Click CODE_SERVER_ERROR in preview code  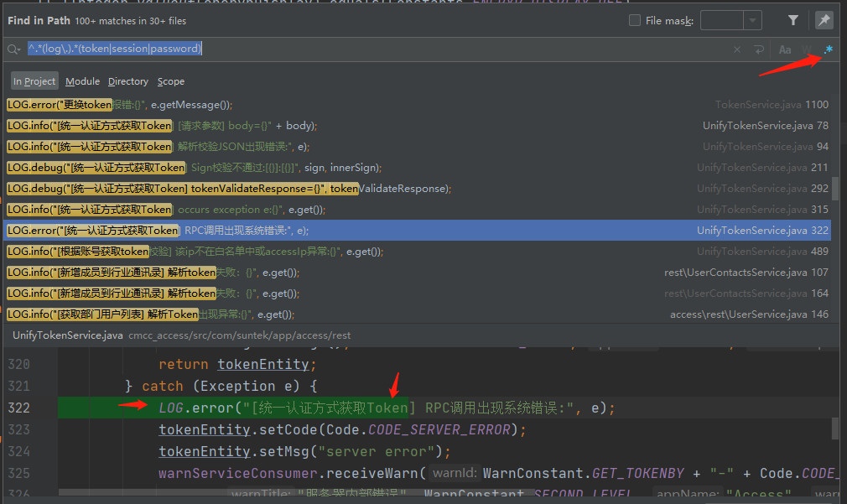[439, 430]
